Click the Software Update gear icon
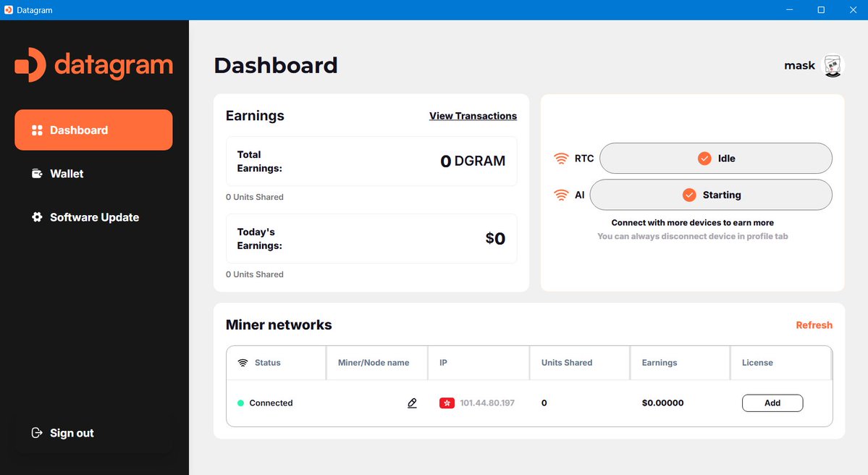The width and height of the screenshot is (868, 475). [x=37, y=217]
